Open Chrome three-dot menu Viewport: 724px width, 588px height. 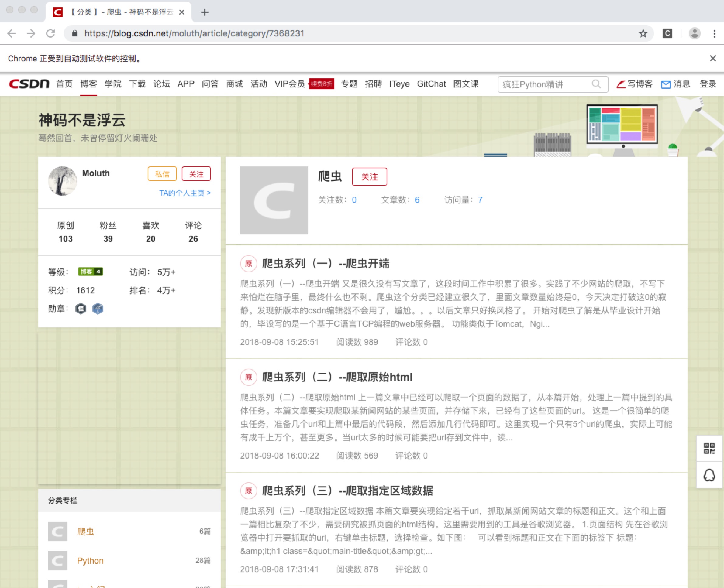[714, 33]
